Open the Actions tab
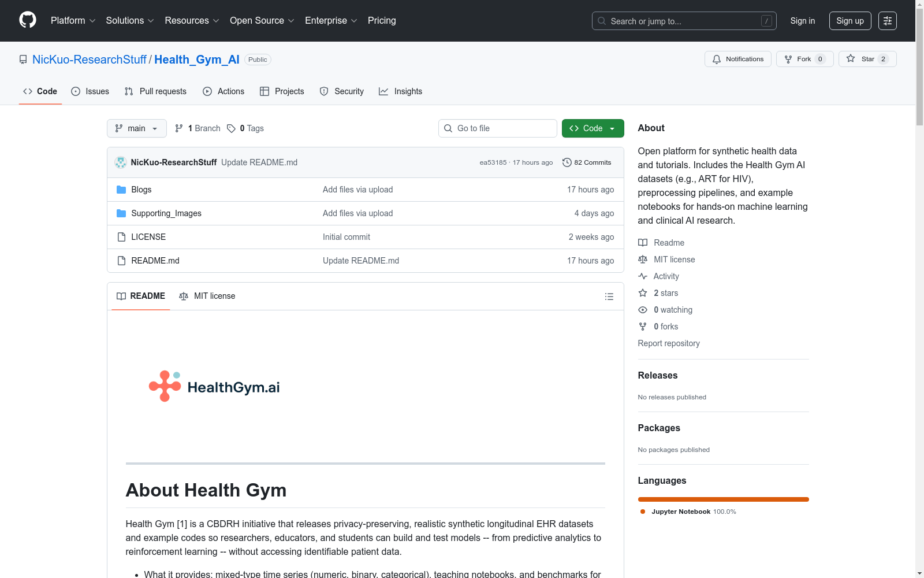The width and height of the screenshot is (924, 578). pyautogui.click(x=223, y=91)
